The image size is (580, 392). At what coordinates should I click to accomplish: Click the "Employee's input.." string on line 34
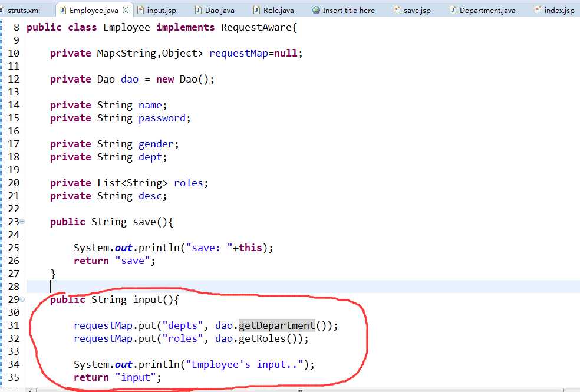tap(245, 364)
